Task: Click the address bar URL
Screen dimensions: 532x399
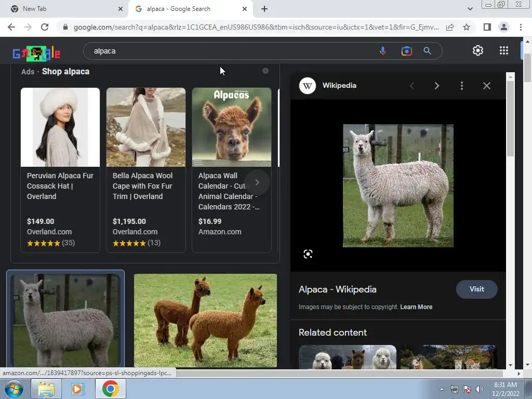Action: point(256,27)
